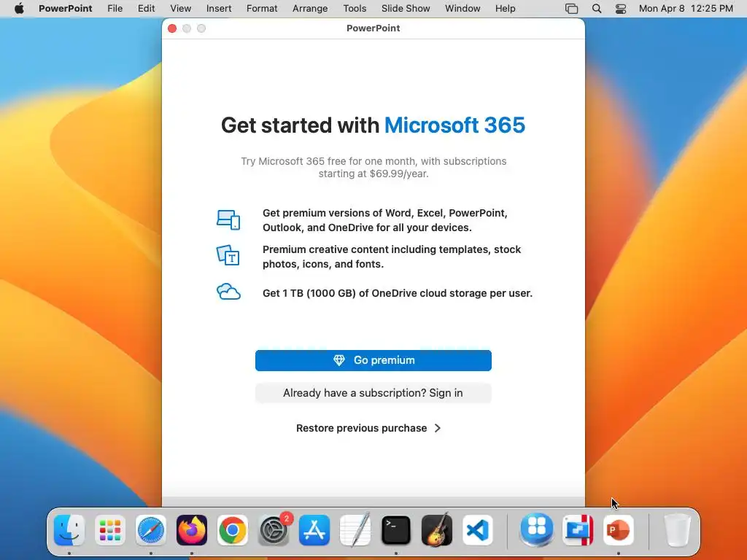
Task: Launch Safari from the Dock
Action: (151, 530)
